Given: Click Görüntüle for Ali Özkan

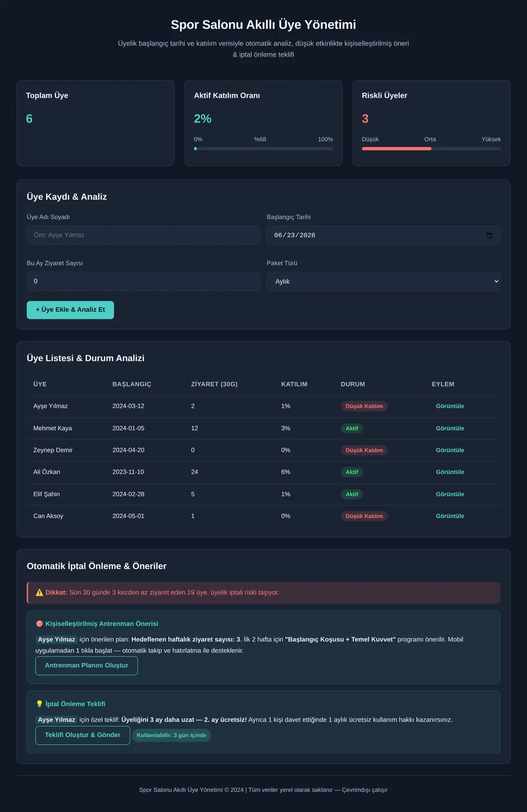Looking at the screenshot, I should coord(450,472).
